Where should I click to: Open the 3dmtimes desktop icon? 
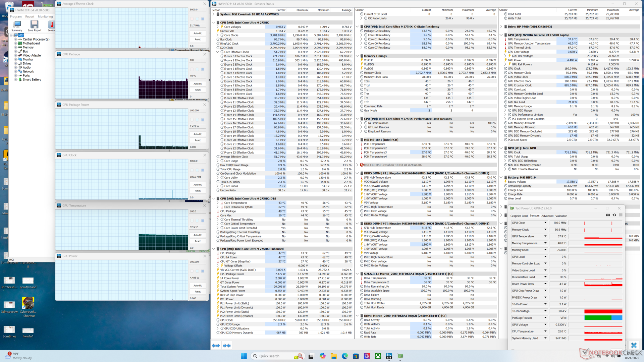9,332
